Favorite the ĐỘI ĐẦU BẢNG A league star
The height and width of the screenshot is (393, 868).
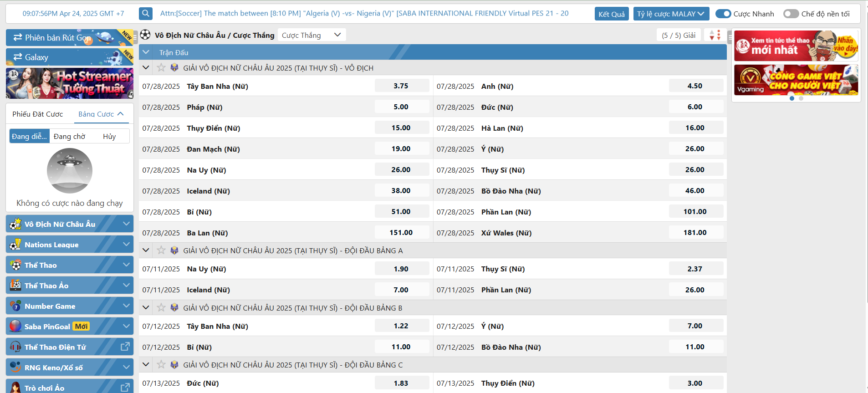161,250
